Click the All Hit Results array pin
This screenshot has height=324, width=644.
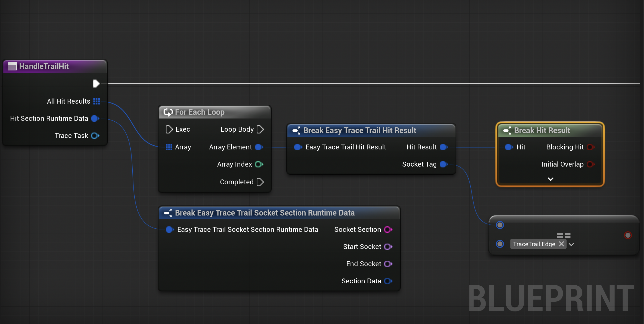[97, 101]
